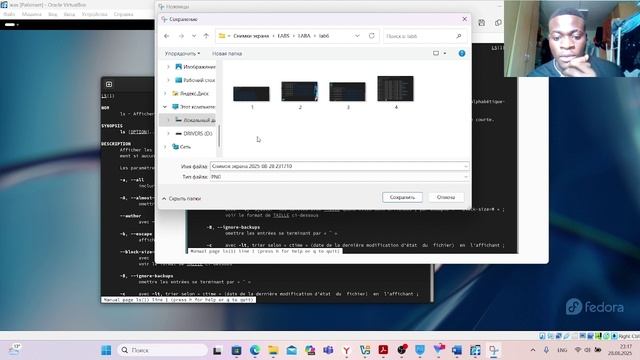
Task: Open the recent locations dropdown arrow
Action: pos(194,36)
